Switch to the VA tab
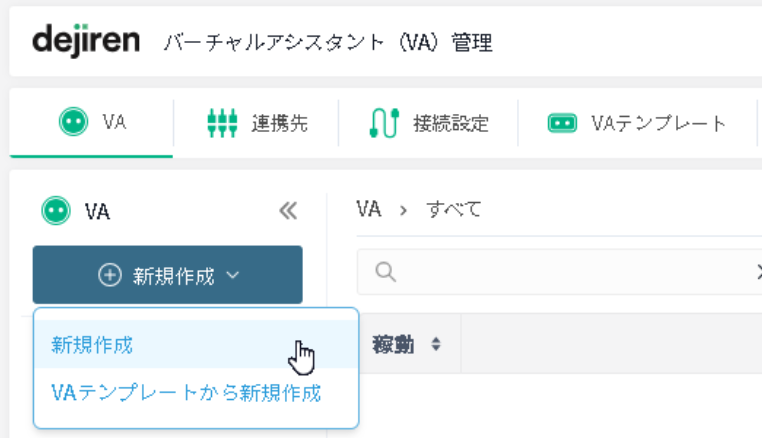The image size is (762, 438). pyautogui.click(x=91, y=123)
